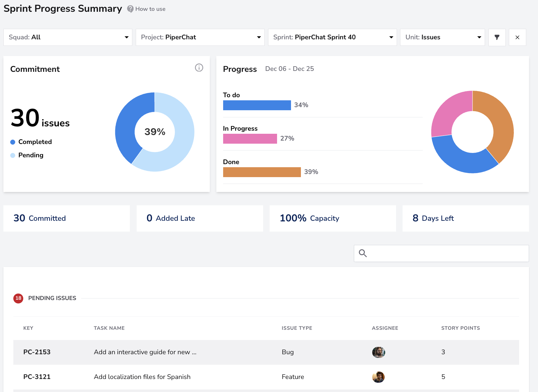Image resolution: width=538 pixels, height=392 pixels.
Task: Open issue PC-3121
Action: 37,377
